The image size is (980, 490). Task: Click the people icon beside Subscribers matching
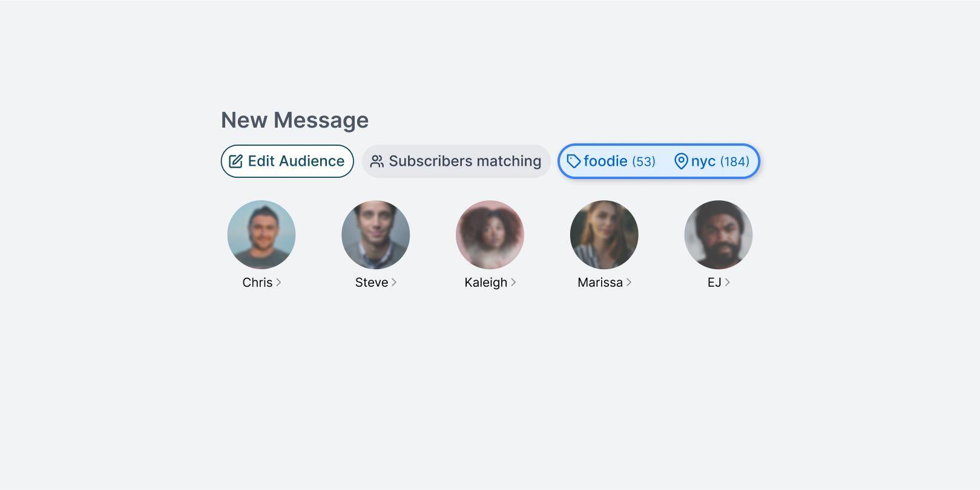tap(377, 161)
